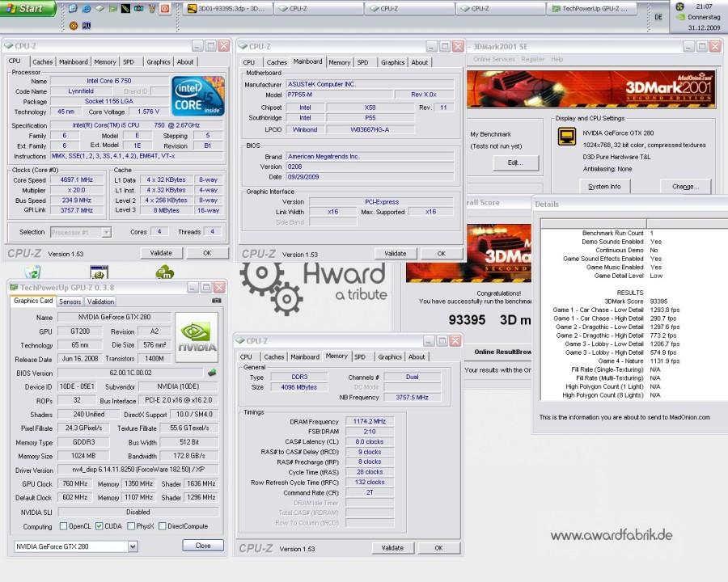Click the DRAM Frequency 1174.2 MHz field
The image size is (728, 582).
pyautogui.click(x=370, y=421)
